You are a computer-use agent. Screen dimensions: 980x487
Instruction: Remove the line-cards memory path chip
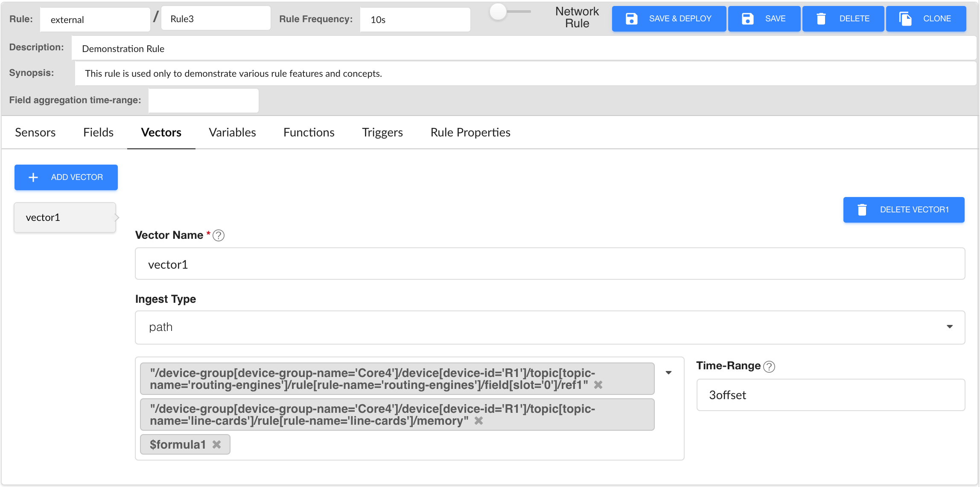479,421
